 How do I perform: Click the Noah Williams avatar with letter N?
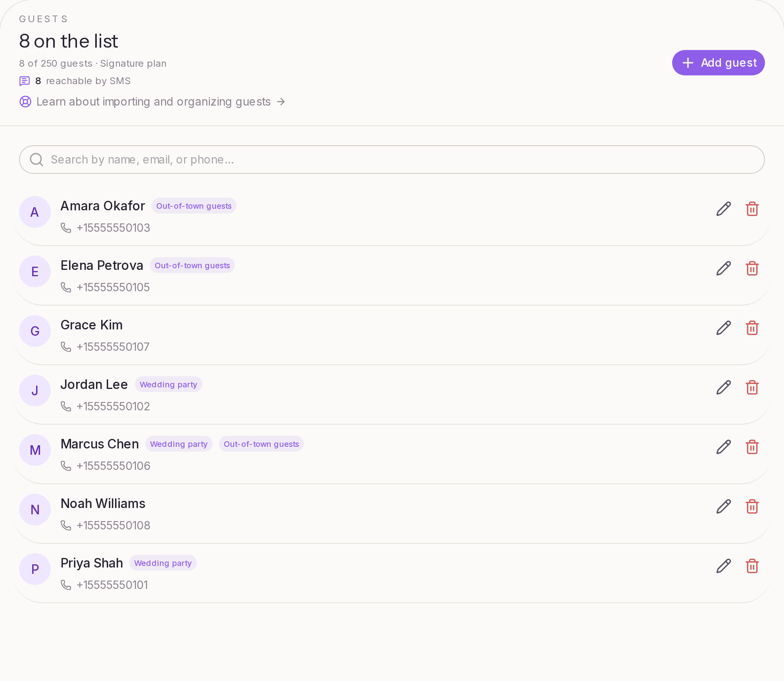(35, 510)
